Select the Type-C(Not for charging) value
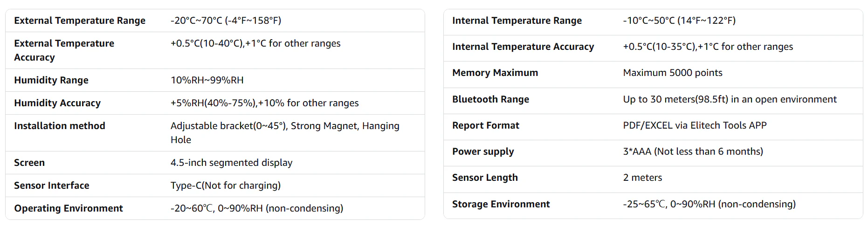The width and height of the screenshot is (868, 226). (x=226, y=185)
